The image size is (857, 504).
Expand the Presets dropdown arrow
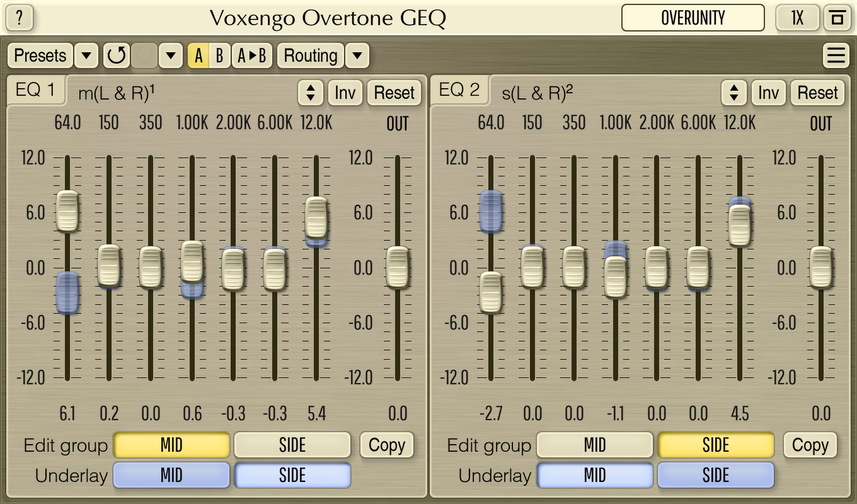tap(87, 56)
